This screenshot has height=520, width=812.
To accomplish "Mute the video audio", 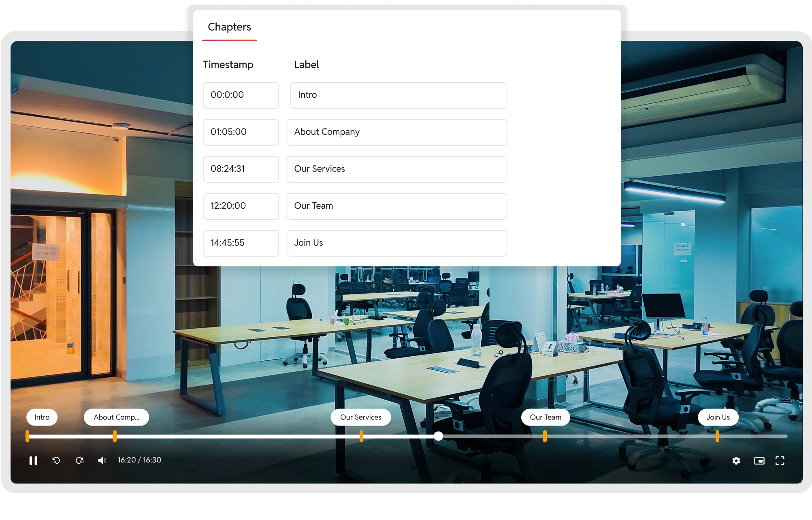I will [102, 460].
